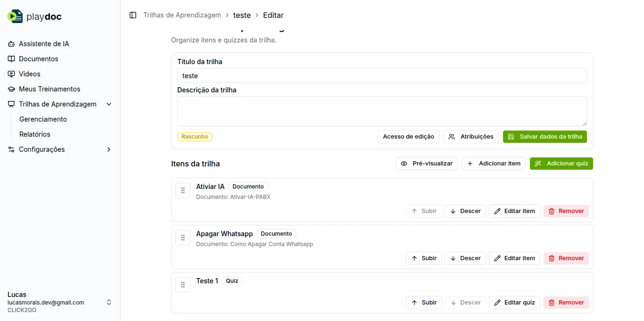Image resolution: width=644 pixels, height=321 pixels.
Task: Click the Título da trilha field
Action: pyautogui.click(x=382, y=75)
